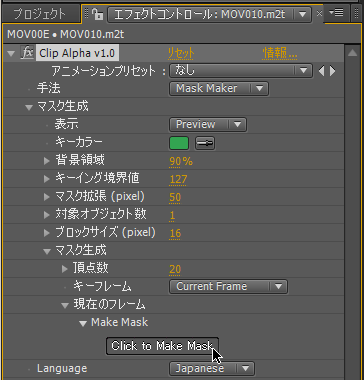Select the キーカラー eyedropper tool

(x=205, y=143)
